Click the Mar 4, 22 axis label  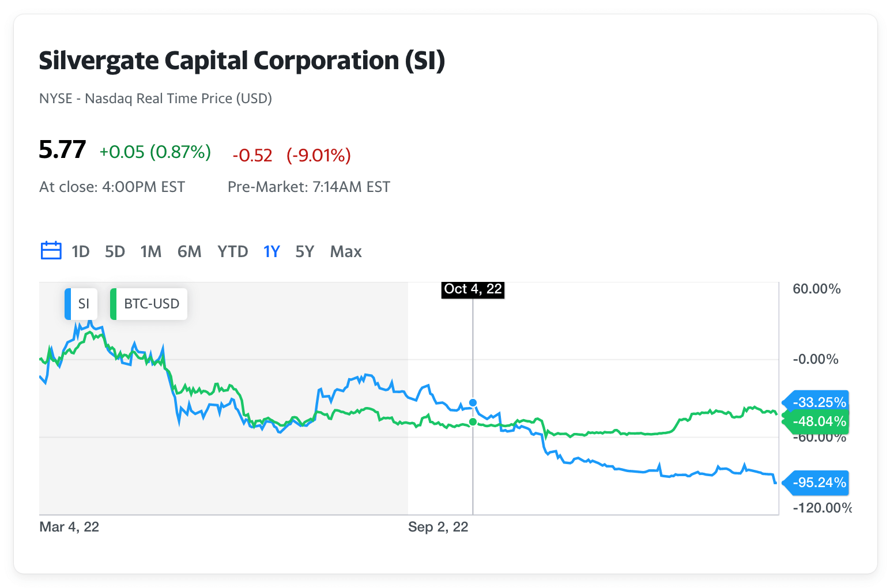click(69, 527)
